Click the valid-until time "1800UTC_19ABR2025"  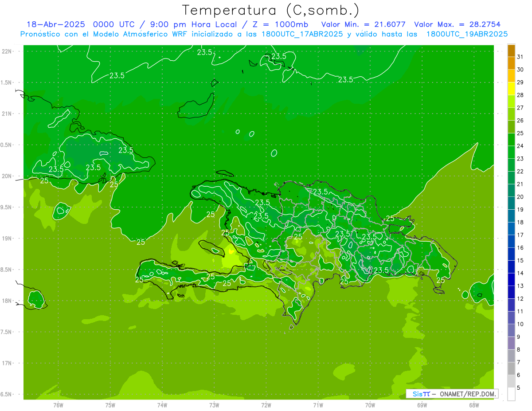coord(467,34)
